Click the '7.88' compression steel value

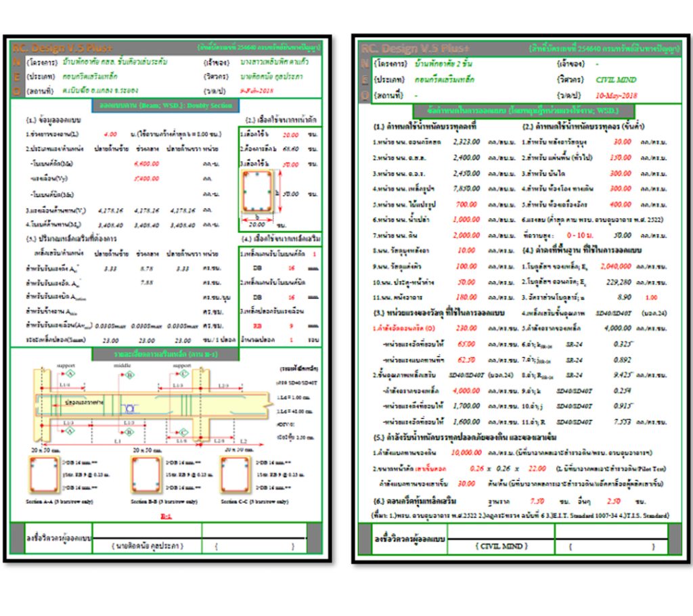click(146, 282)
